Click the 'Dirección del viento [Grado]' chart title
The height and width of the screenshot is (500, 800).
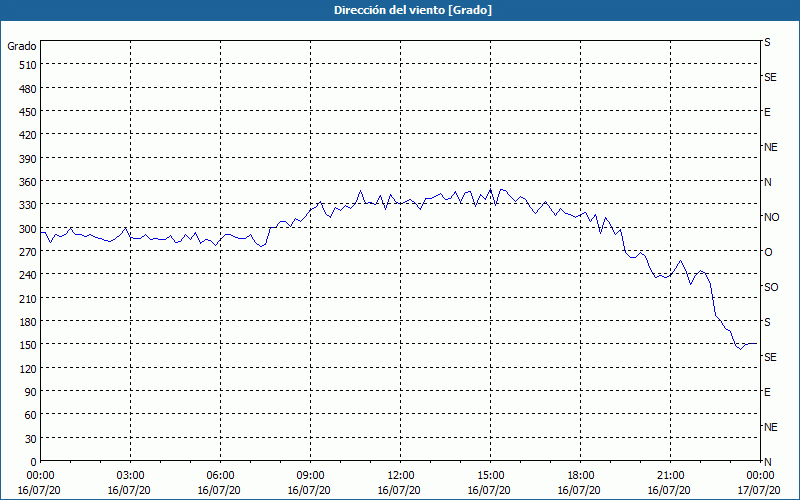(x=413, y=10)
